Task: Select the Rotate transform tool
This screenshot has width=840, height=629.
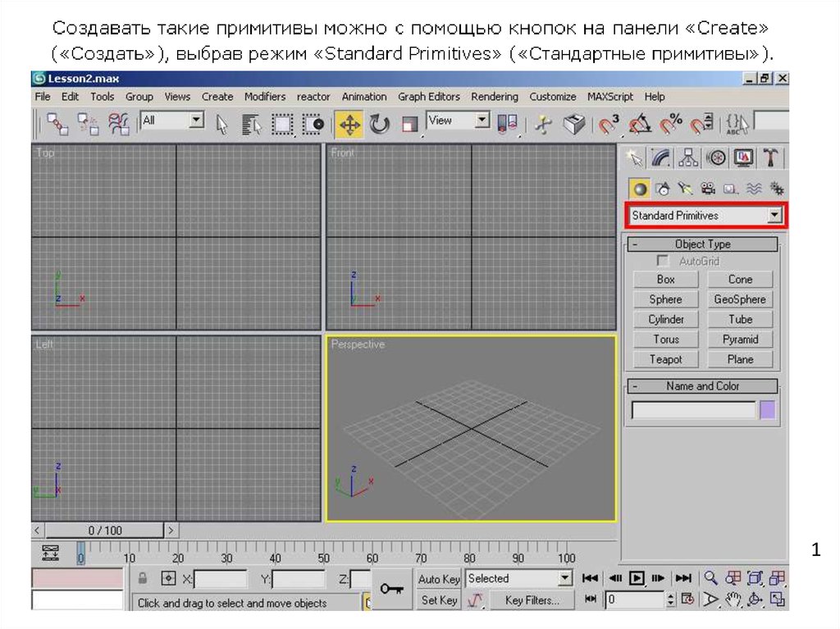Action: coord(380,125)
